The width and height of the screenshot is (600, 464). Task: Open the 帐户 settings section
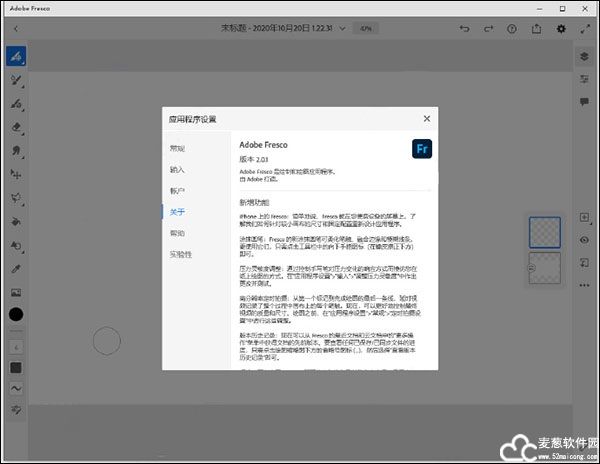(x=177, y=190)
